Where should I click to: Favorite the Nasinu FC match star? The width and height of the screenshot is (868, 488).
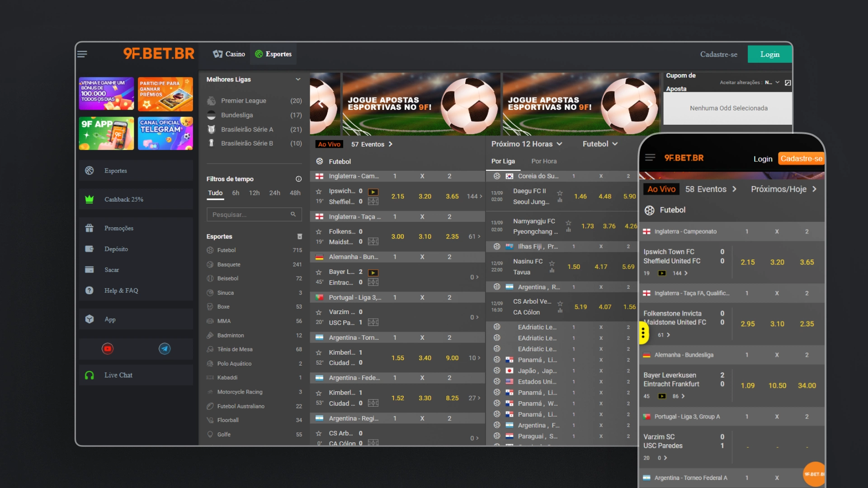552,263
